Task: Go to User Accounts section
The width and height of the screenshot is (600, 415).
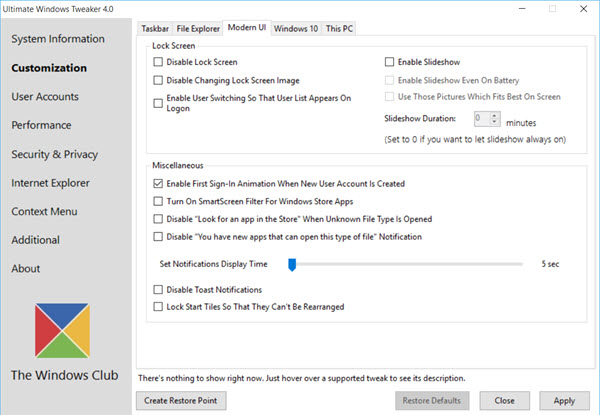Action: (45, 96)
